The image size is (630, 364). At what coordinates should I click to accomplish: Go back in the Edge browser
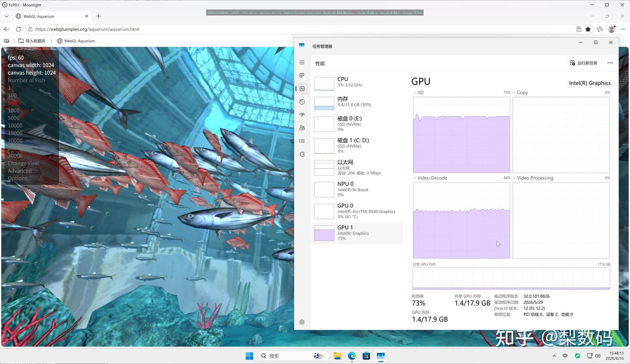pos(6,29)
